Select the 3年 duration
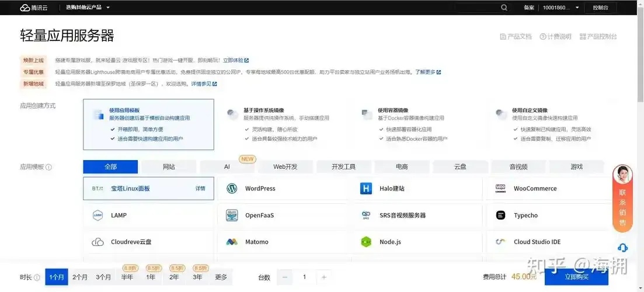The width and height of the screenshot is (644, 292). pyautogui.click(x=197, y=277)
